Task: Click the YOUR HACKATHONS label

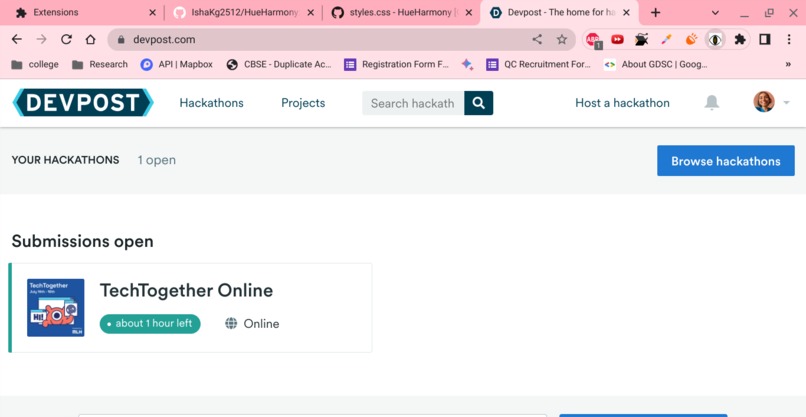Action: (65, 160)
